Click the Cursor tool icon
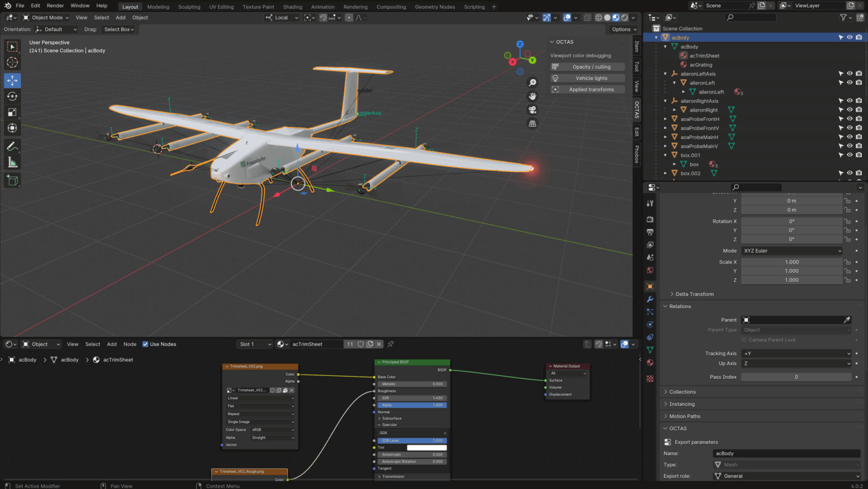 pos(12,63)
